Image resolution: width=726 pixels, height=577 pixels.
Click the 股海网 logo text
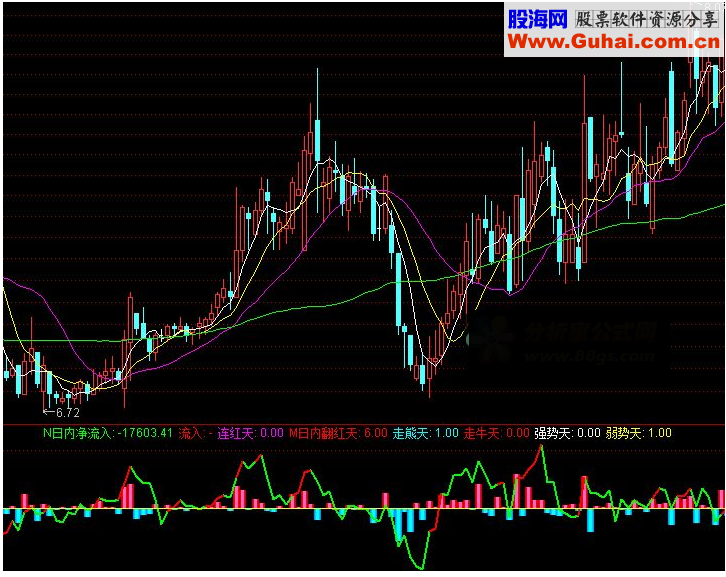[538, 19]
